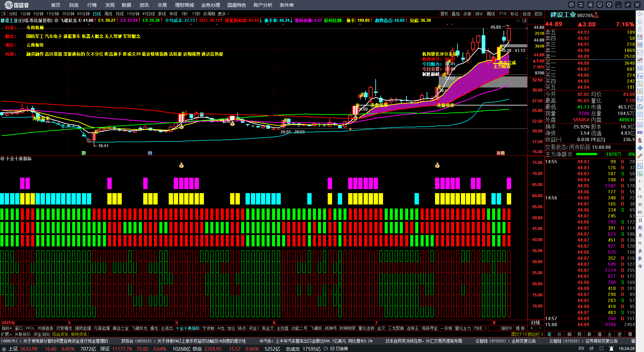Click the 统计 statistics button
Viewport: 644px width, 352px height.
point(479,14)
